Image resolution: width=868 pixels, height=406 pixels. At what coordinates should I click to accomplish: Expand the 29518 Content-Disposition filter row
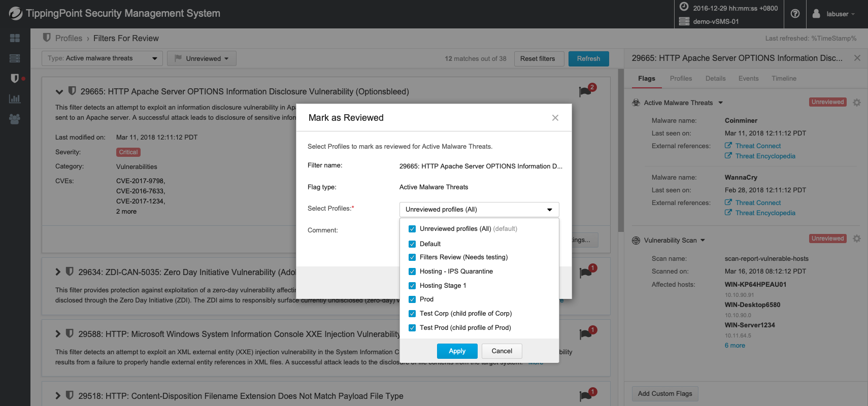tap(58, 396)
